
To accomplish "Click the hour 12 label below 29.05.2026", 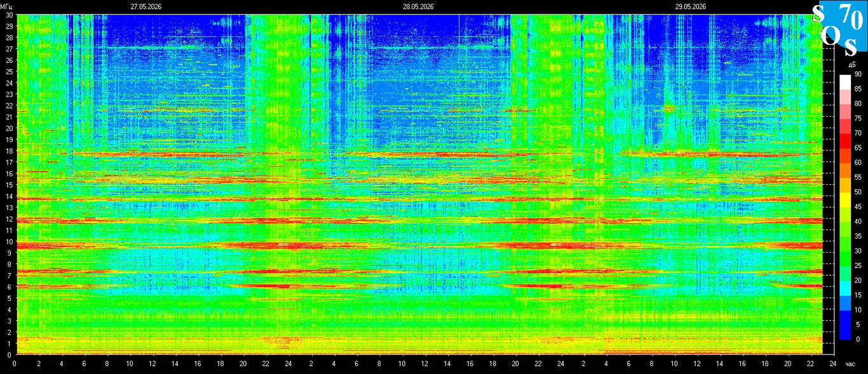I will [x=696, y=364].
